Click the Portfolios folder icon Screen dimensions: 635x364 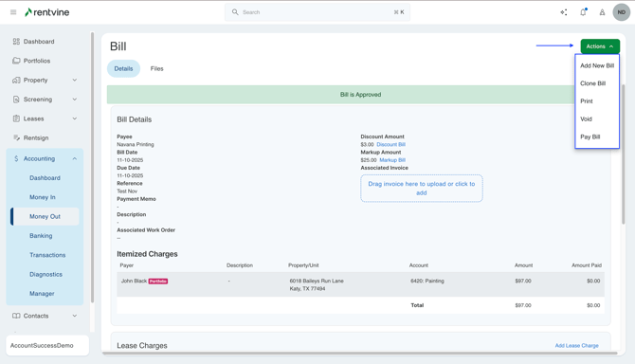(16, 61)
